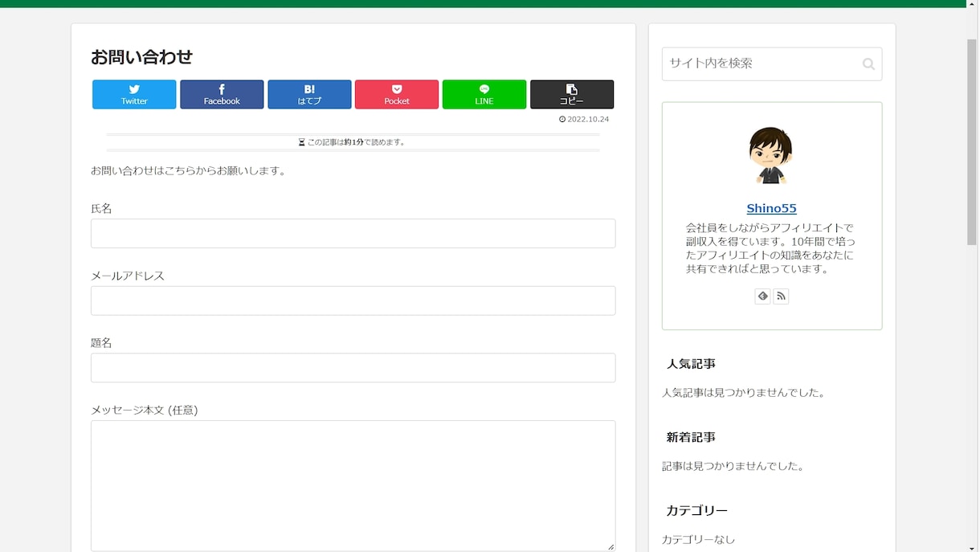Click the 2022.10.24 post date
Viewport: 980px width, 552px height.
(x=584, y=119)
